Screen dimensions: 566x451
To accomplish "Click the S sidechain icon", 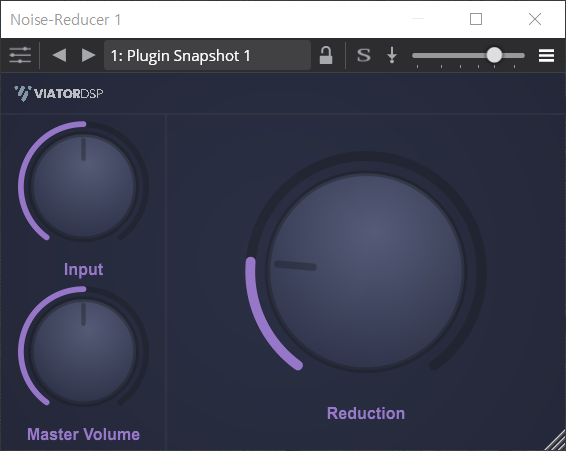I will (363, 55).
